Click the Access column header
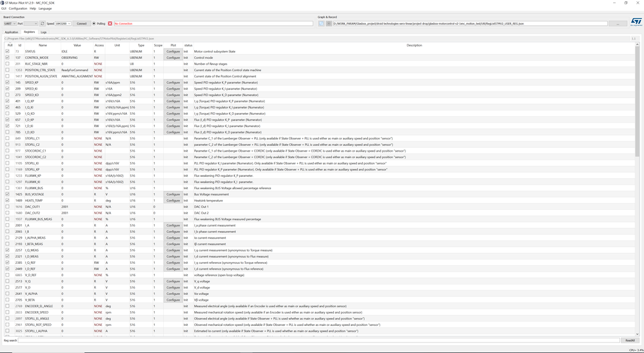The height and width of the screenshot is (353, 644). 99,45
